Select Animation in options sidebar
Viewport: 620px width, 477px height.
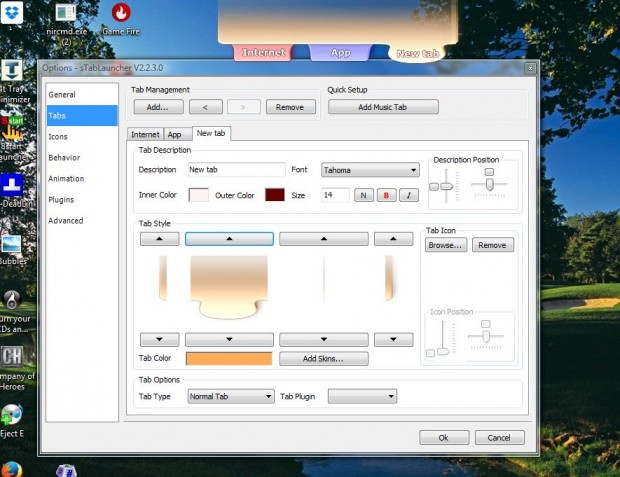tap(82, 178)
